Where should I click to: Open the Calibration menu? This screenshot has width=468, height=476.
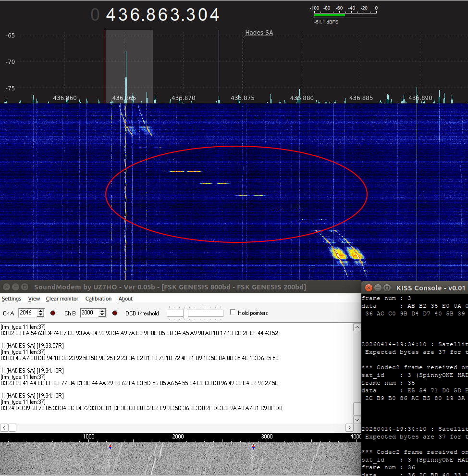tap(99, 299)
